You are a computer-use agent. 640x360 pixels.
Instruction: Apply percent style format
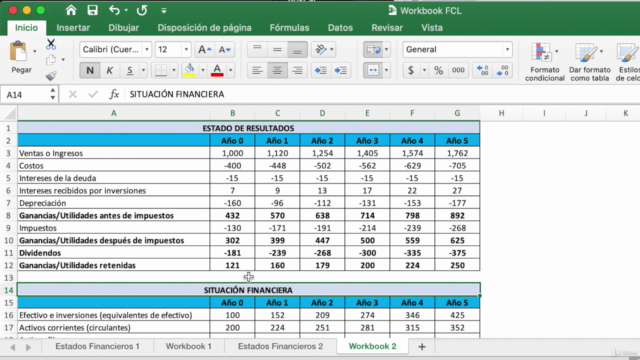tap(439, 70)
